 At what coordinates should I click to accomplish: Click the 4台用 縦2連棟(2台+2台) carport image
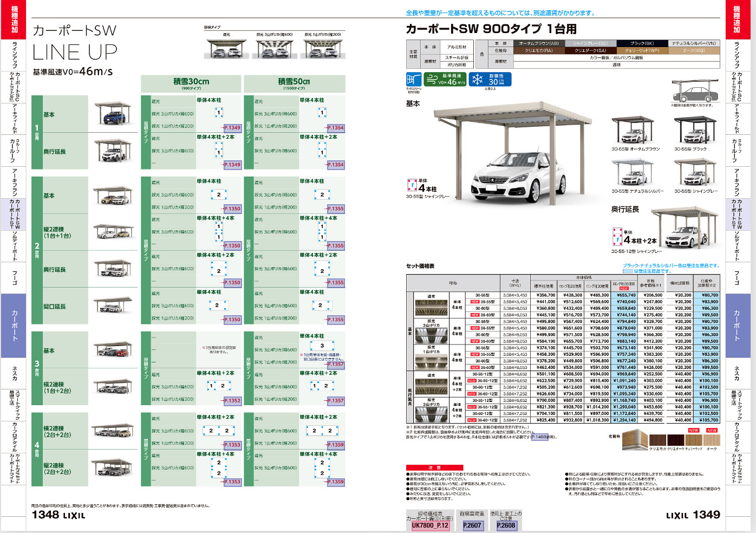tap(113, 467)
